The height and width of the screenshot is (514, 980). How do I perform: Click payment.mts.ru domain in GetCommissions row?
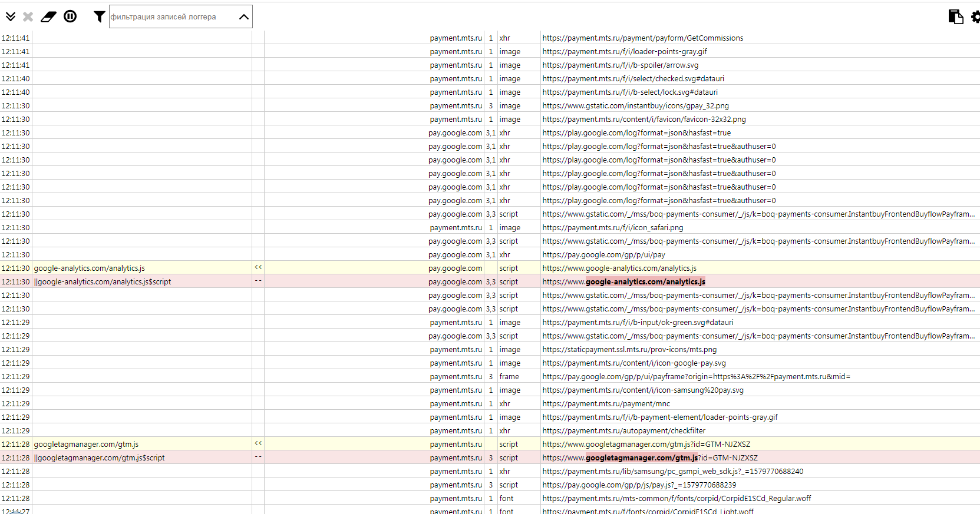(456, 38)
